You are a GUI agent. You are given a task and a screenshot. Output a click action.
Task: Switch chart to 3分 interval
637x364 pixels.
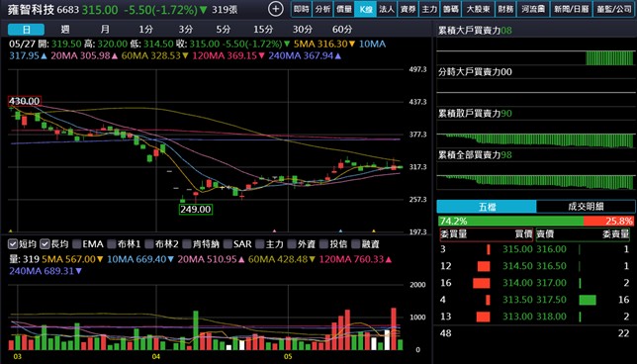click(186, 30)
